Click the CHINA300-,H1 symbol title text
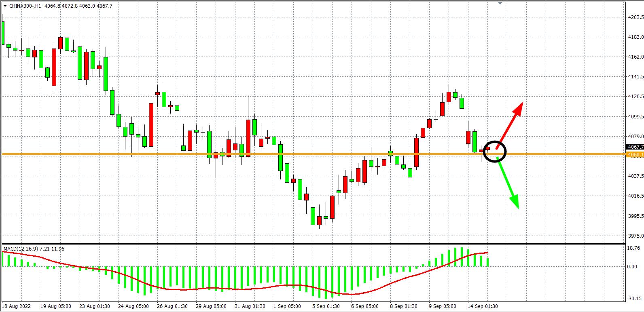Image resolution: width=644 pixels, height=312 pixels. [24, 6]
